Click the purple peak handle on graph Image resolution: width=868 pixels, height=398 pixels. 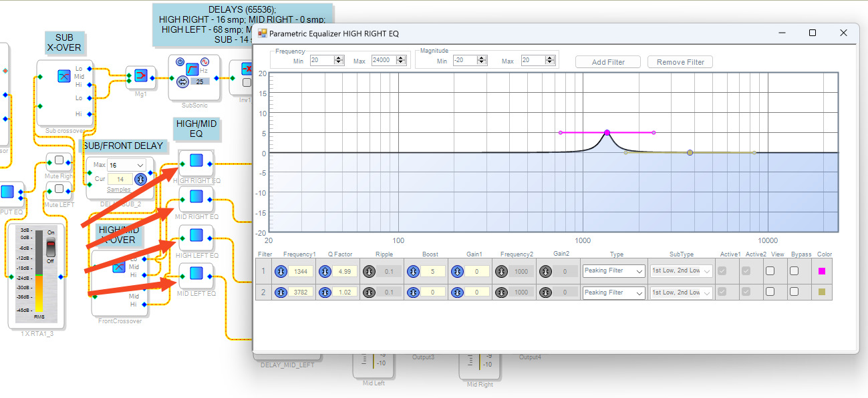coord(607,133)
